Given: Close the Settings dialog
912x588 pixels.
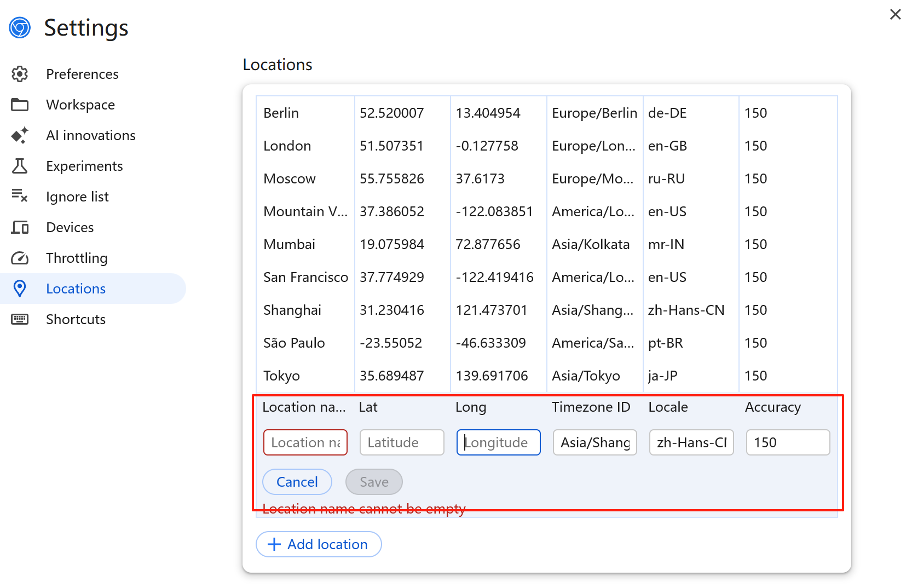Looking at the screenshot, I should tap(895, 14).
